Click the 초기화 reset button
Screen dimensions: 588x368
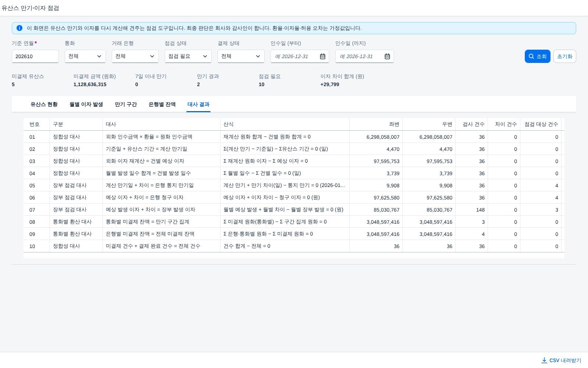[x=565, y=56]
